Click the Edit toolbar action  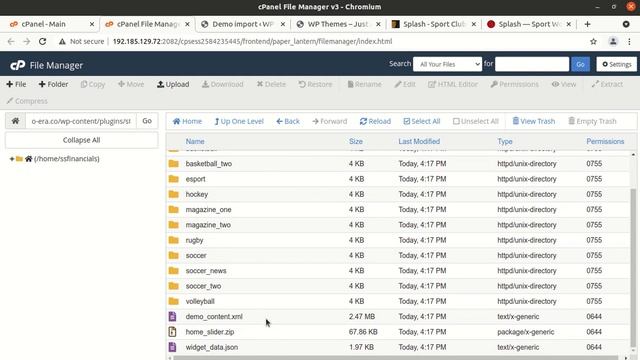tap(405, 84)
